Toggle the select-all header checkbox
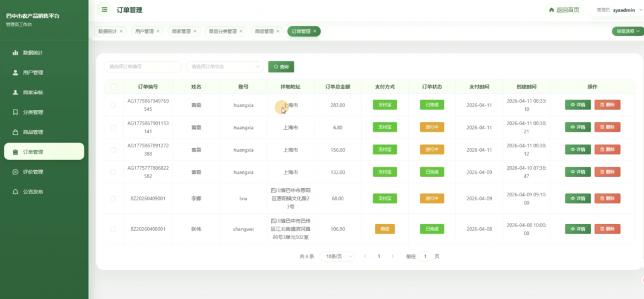This screenshot has width=644, height=299. click(x=113, y=87)
